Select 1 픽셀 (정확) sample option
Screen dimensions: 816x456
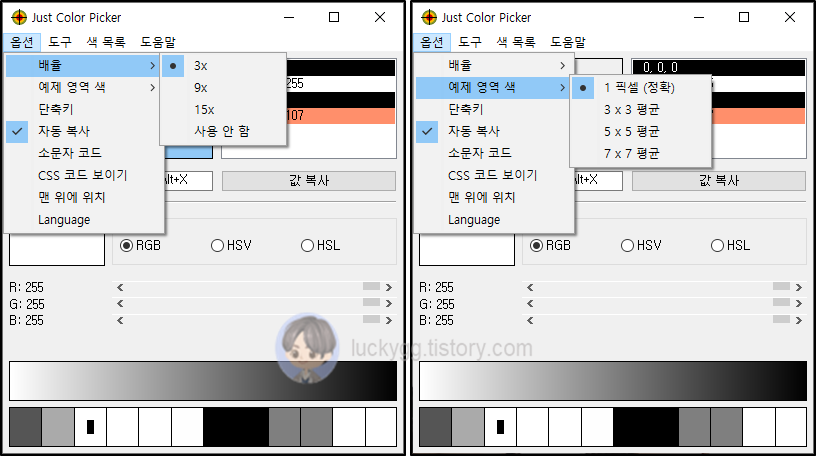[x=641, y=88]
